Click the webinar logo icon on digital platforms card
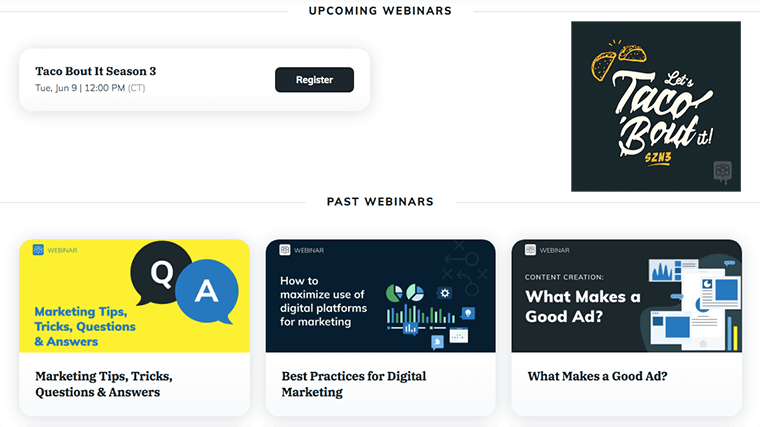 coord(285,250)
